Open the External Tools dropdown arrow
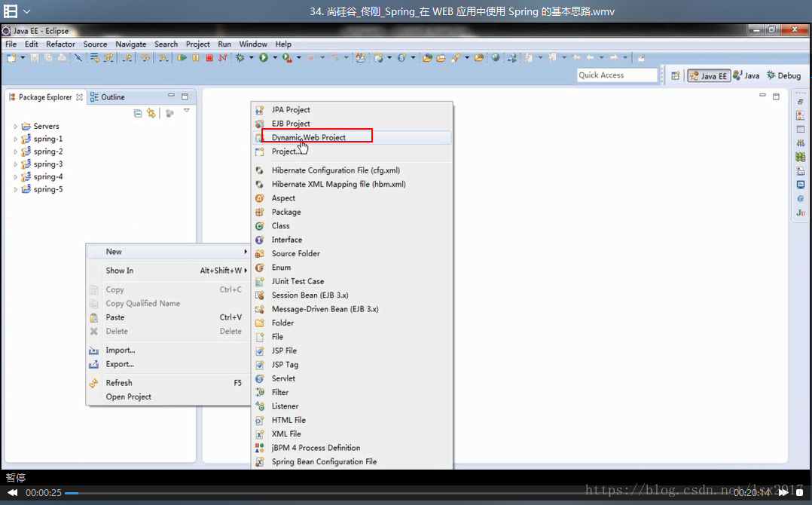This screenshot has height=505, width=812. (299, 58)
